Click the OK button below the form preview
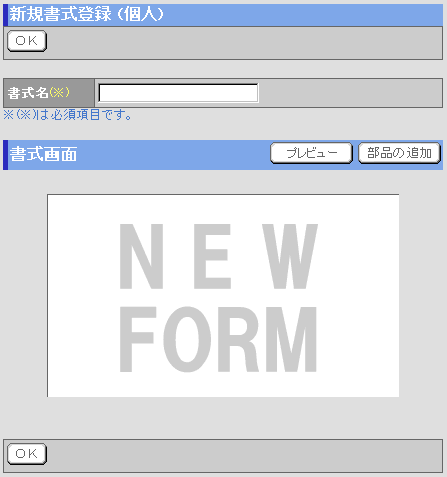 click(27, 454)
